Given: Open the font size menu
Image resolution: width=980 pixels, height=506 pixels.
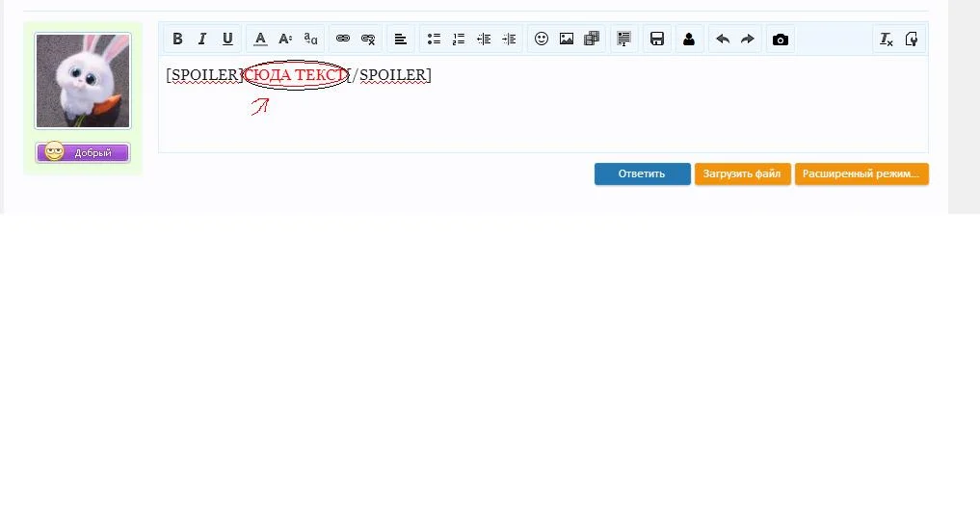Looking at the screenshot, I should 285,39.
